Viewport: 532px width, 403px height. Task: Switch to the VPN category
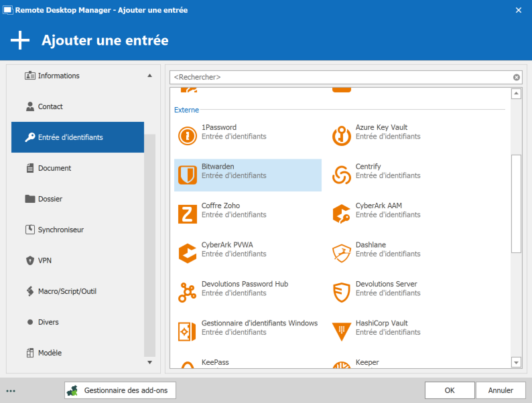tap(78, 260)
